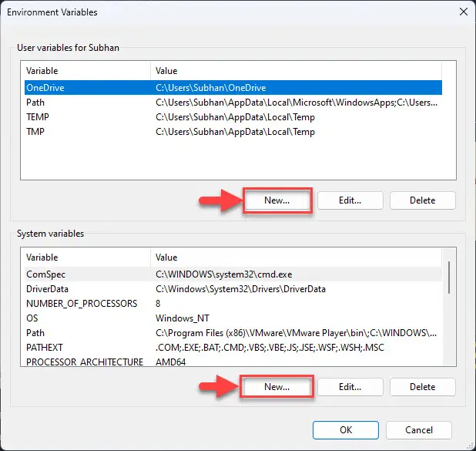Screen dimensions: 476x451
Task: Click New under System variables
Action: click(x=277, y=387)
